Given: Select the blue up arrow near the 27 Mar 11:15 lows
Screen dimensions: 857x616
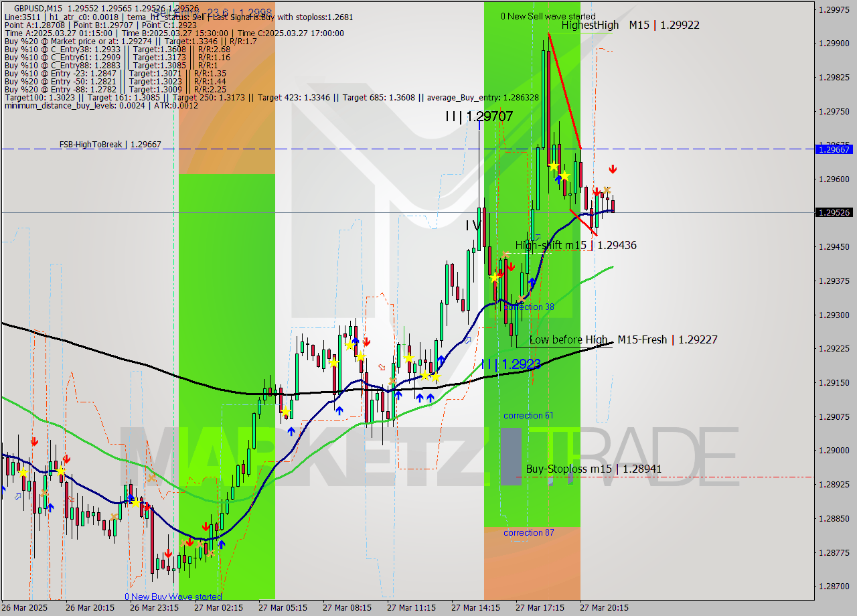Looking at the screenshot, I should [x=419, y=396].
